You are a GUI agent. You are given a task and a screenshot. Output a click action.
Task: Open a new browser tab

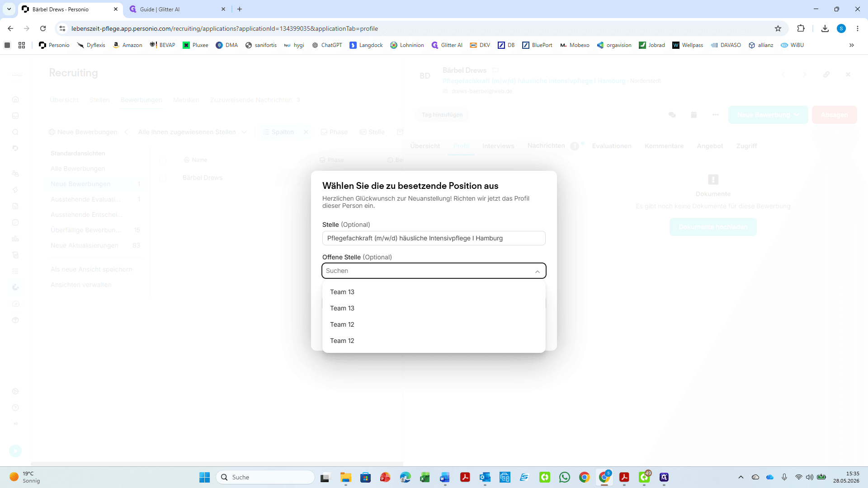pyautogui.click(x=240, y=9)
